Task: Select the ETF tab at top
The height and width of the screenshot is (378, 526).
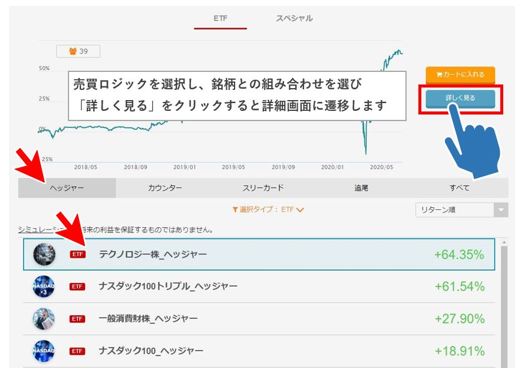Action: [x=220, y=18]
